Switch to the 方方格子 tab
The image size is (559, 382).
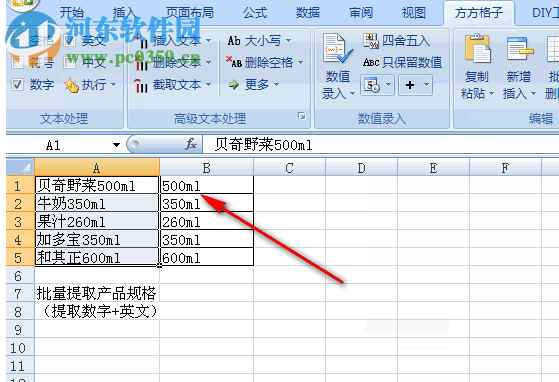click(478, 13)
